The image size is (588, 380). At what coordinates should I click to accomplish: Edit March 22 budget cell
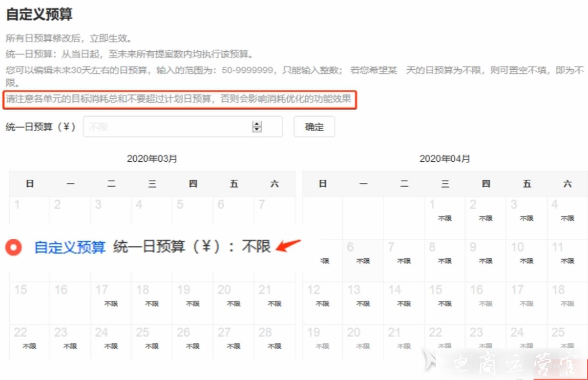click(x=29, y=342)
